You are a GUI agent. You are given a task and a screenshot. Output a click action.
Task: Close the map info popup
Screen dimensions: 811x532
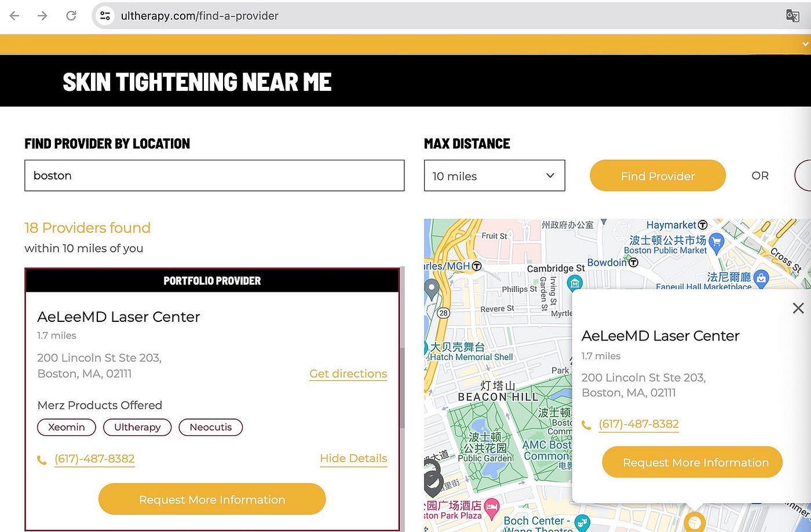point(798,308)
